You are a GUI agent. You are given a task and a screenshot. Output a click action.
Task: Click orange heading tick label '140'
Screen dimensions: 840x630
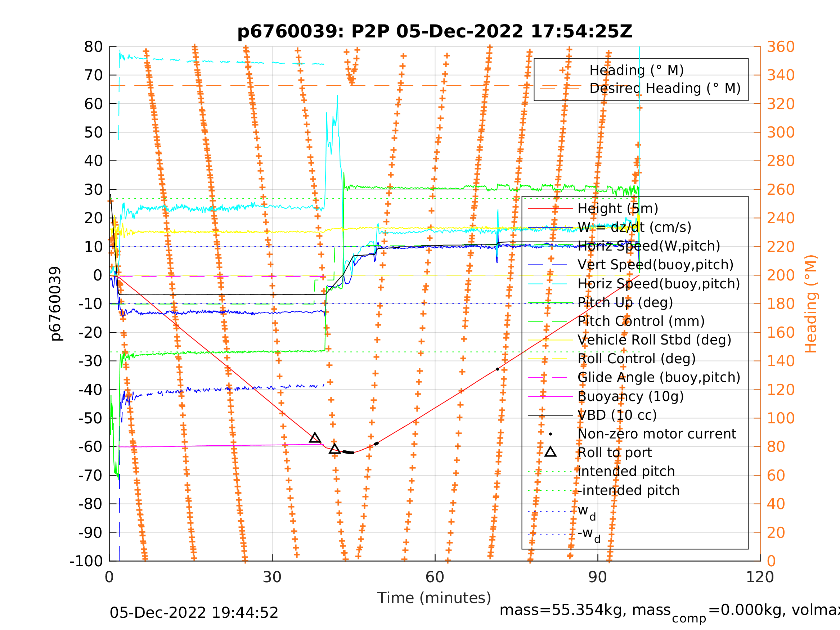coord(781,361)
